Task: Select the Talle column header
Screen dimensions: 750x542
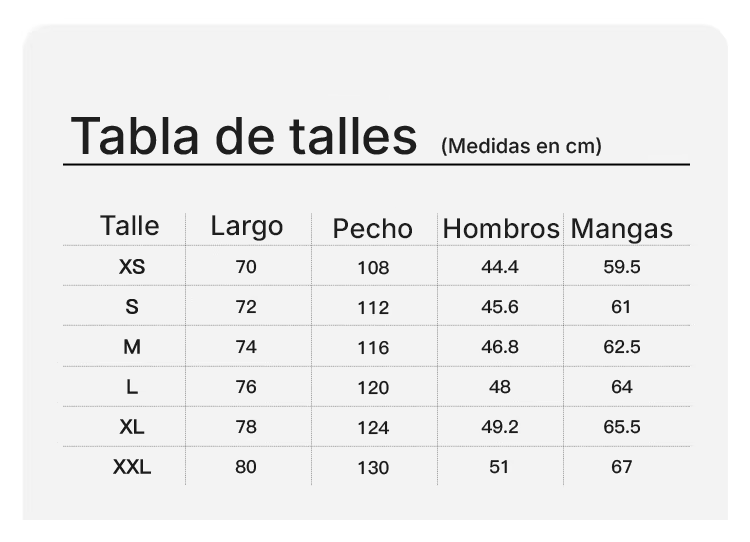Action: coord(130,225)
